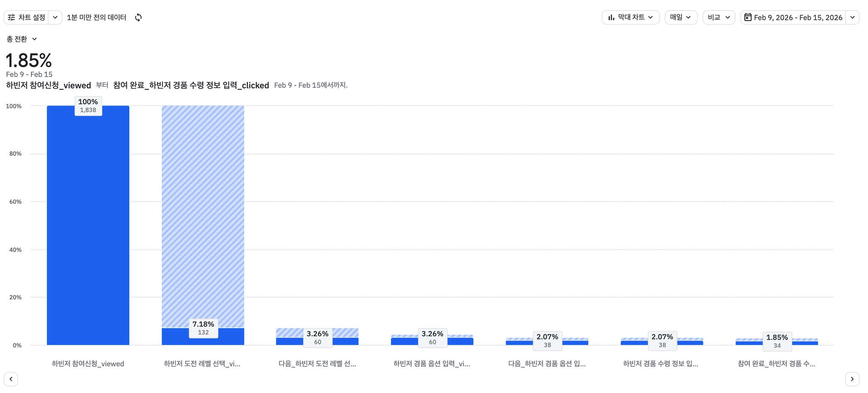Open the 막대 차트 chart type menu
868x393 pixels.
[631, 17]
